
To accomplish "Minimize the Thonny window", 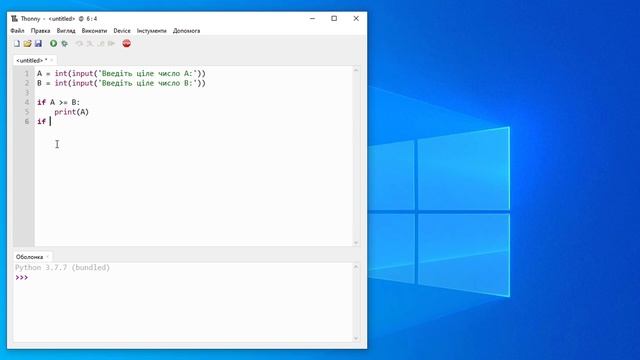I will point(313,18).
